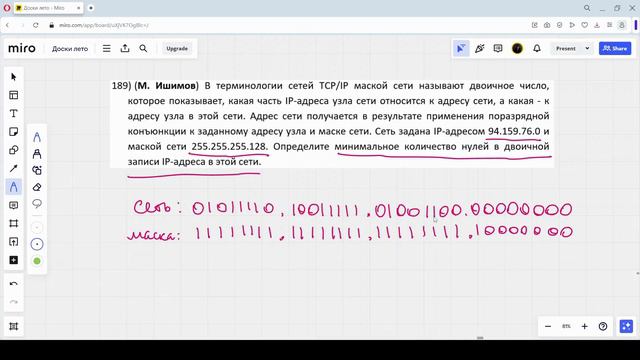Toggle the active Pen tool in left toolbar
This screenshot has width=640, height=360.
pos(13,187)
